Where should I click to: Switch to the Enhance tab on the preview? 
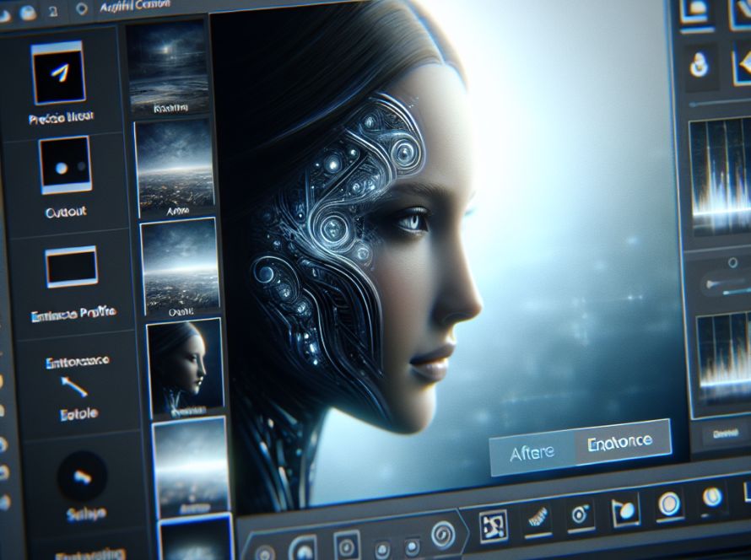tap(622, 442)
